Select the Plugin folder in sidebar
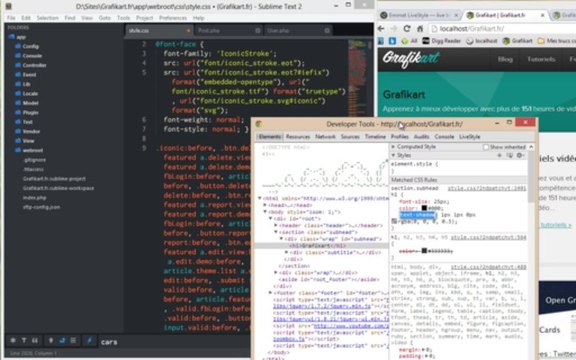Image resolution: width=576 pixels, height=360 pixels. [x=30, y=112]
